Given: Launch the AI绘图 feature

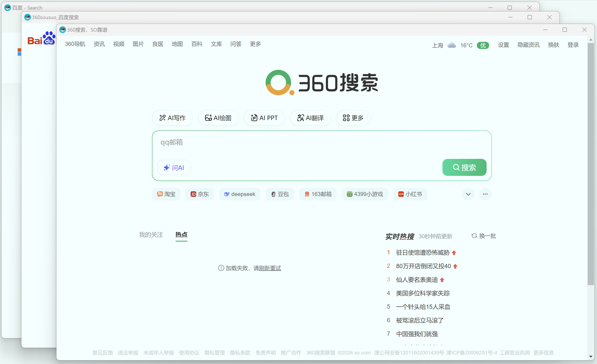Looking at the screenshot, I should tap(218, 118).
